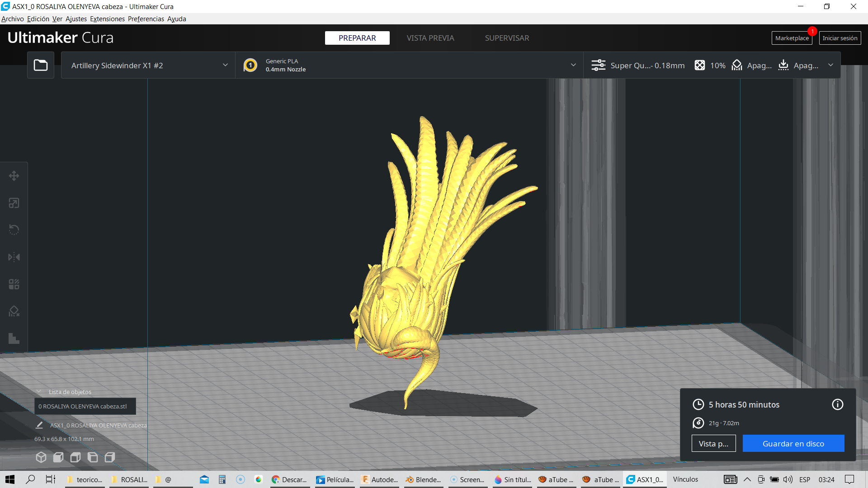Open the Per Model Settings tool
Screen dimensions: 868x488
coord(14,284)
